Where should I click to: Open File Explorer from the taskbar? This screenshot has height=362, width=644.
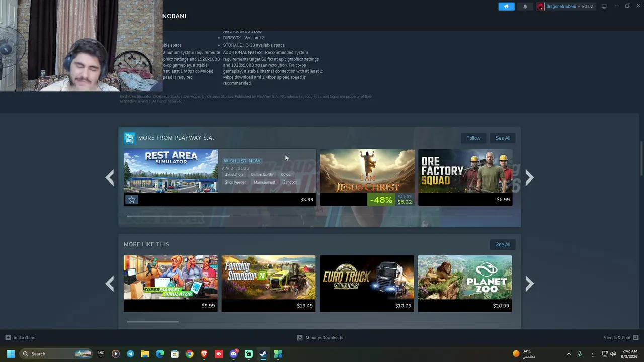(x=145, y=354)
